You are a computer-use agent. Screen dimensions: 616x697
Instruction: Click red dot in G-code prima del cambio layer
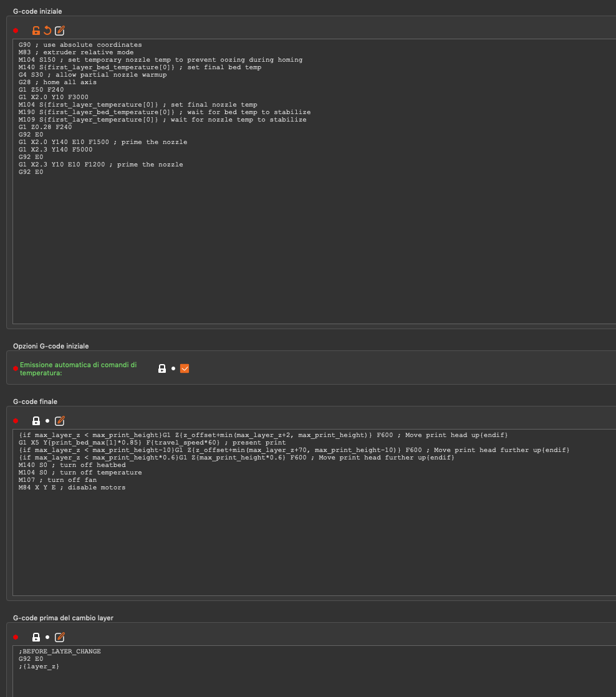click(16, 637)
